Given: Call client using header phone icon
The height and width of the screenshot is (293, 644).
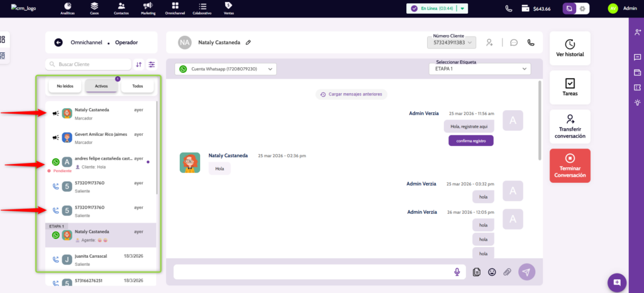Looking at the screenshot, I should pyautogui.click(x=531, y=43).
